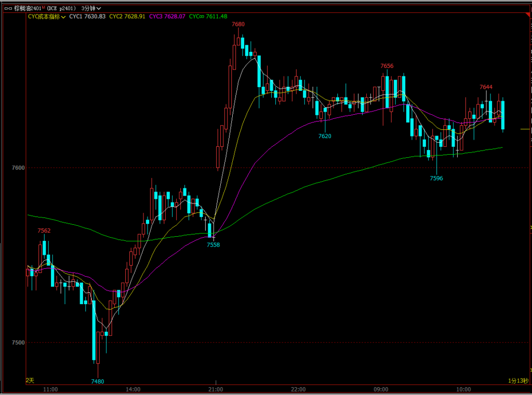Viewport: 532px width, 395px height.
Task: Select the CYC1 7630.83 indicator label
Action: [x=87, y=17]
